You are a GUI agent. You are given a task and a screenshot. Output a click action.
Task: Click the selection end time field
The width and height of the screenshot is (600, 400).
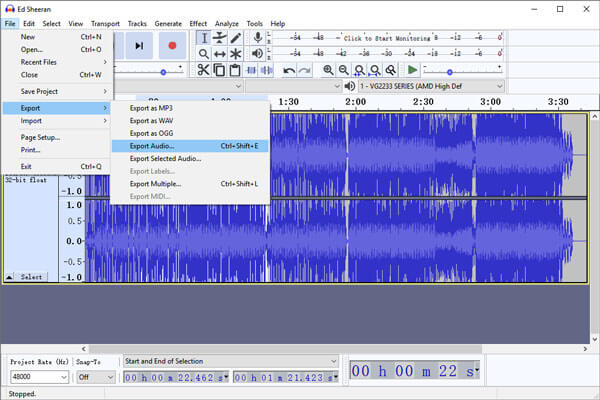tap(286, 377)
